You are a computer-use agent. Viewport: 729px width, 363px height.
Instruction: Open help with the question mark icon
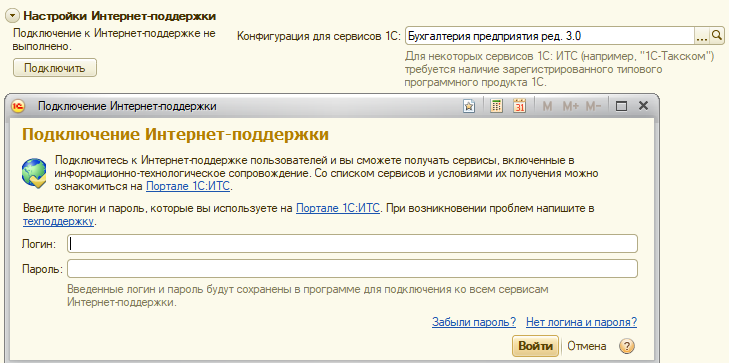click(627, 346)
